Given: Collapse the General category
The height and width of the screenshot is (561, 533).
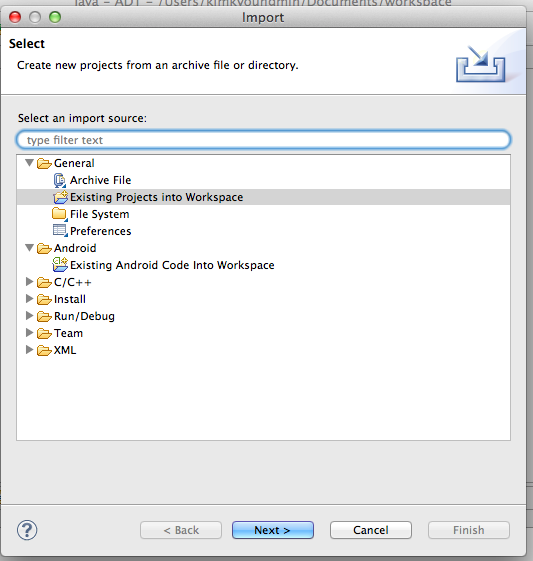Looking at the screenshot, I should [29, 163].
